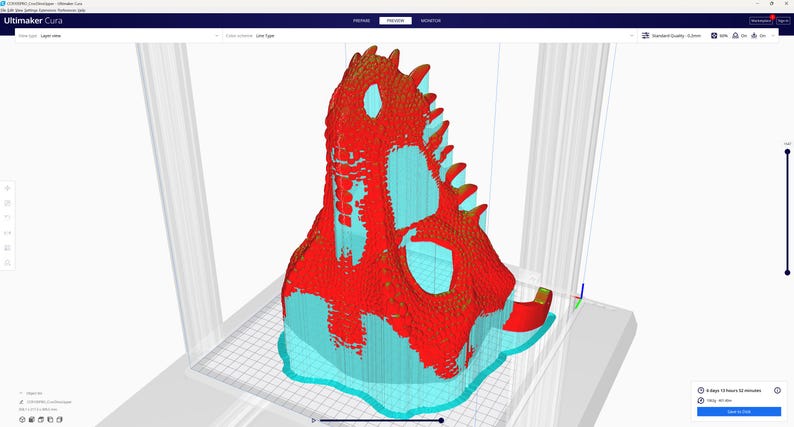Click the Sign in button
794x427 pixels.
pos(783,21)
